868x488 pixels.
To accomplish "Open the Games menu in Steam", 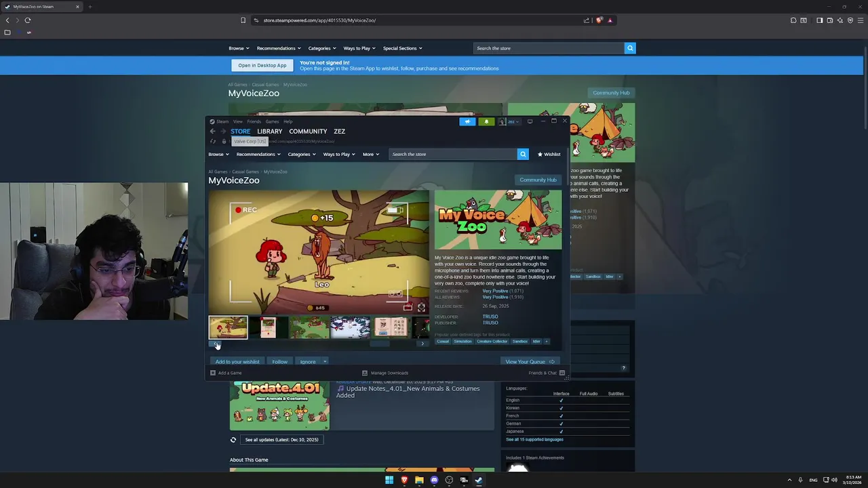I will pos(272,121).
